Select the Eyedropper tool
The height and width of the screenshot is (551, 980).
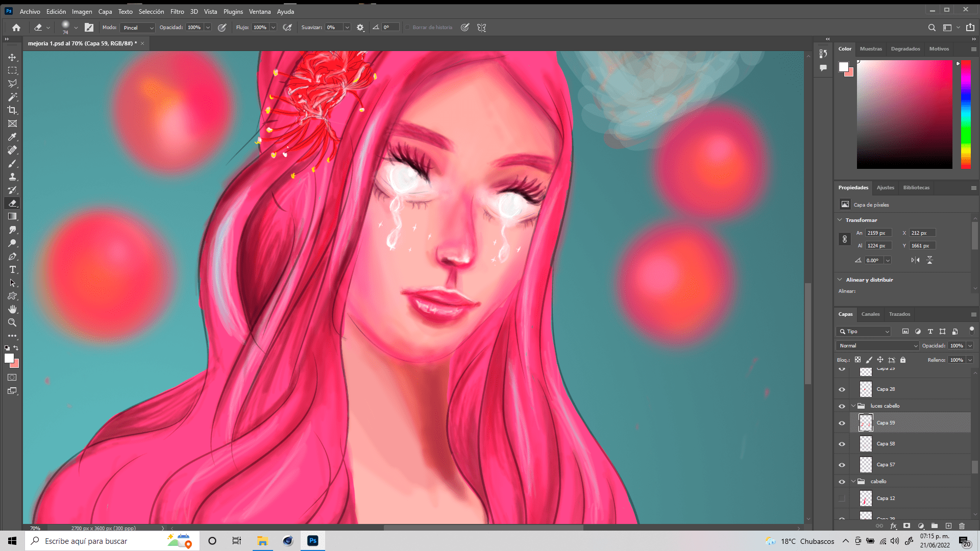[12, 137]
